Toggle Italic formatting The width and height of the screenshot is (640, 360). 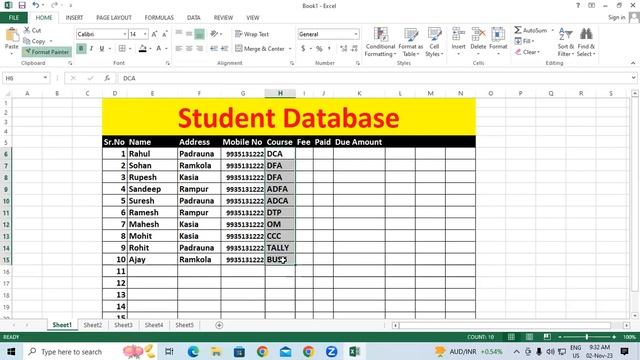pos(91,49)
